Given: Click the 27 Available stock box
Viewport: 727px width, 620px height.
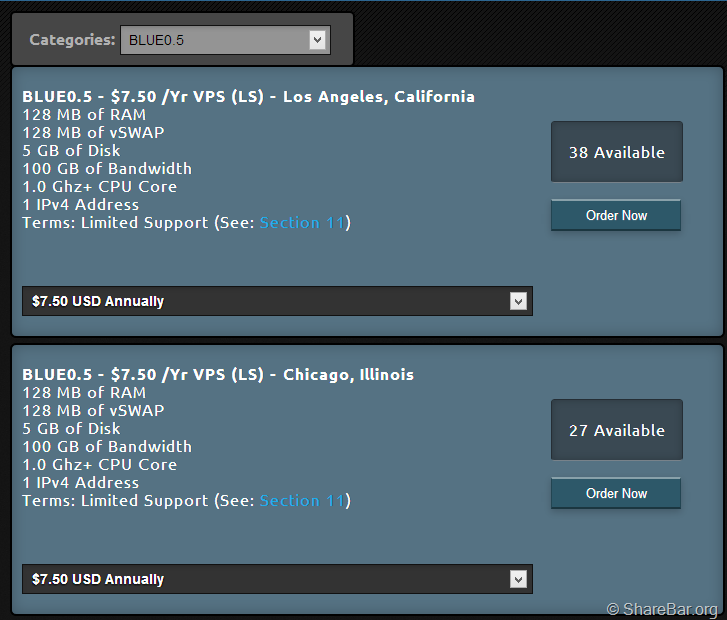Looking at the screenshot, I should (x=616, y=430).
